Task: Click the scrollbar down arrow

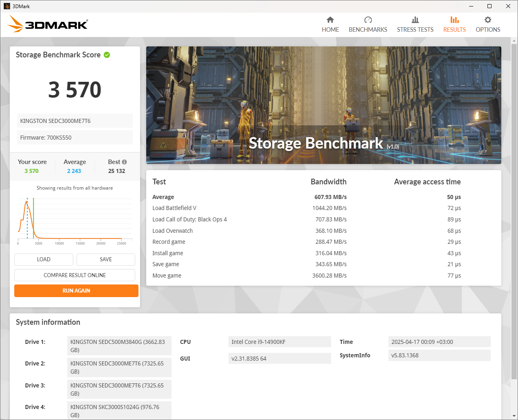Action: 514,416
